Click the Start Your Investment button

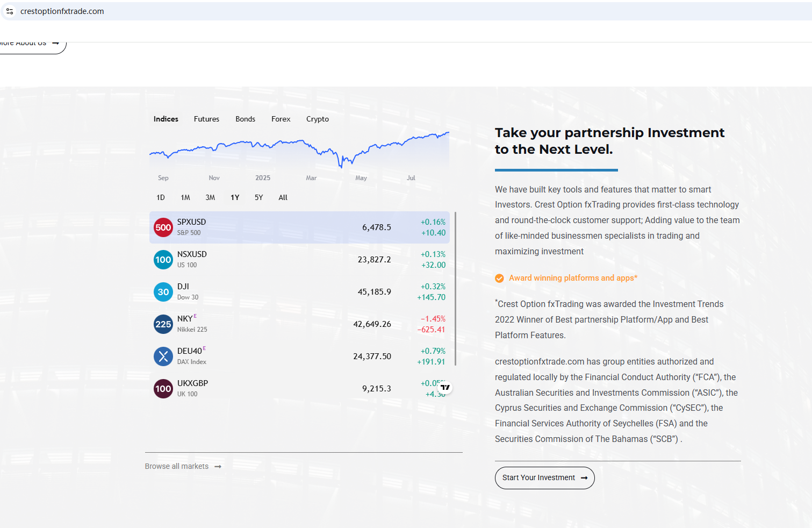coord(544,478)
